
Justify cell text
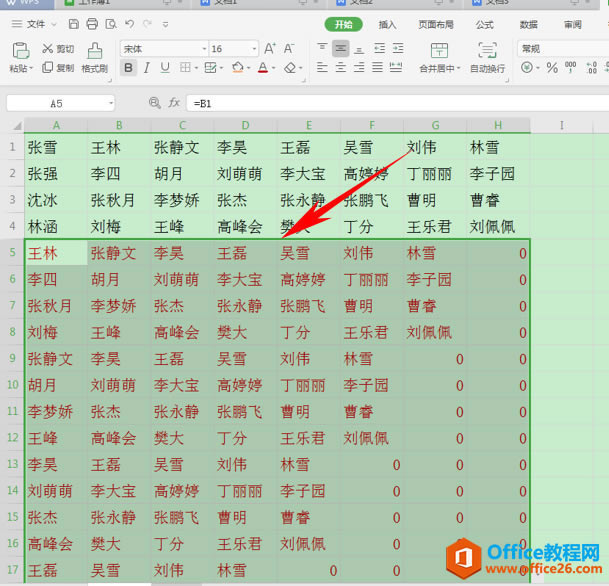pyautogui.click(x=378, y=68)
